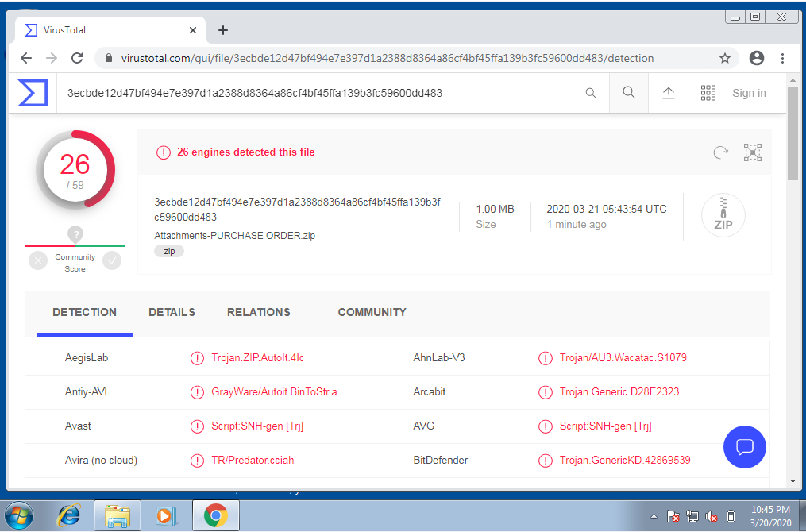The image size is (806, 532).
Task: Close the VirusTotal browser tab
Action: 193,30
